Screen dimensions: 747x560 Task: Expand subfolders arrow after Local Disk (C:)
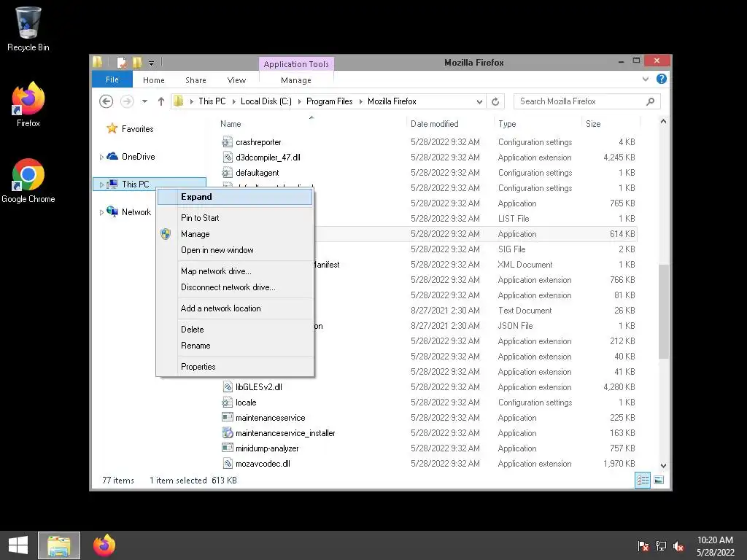pos(300,101)
